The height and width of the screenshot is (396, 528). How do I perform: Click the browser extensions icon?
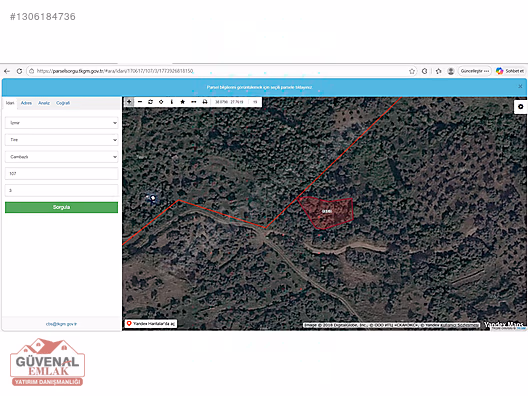pyautogui.click(x=425, y=71)
